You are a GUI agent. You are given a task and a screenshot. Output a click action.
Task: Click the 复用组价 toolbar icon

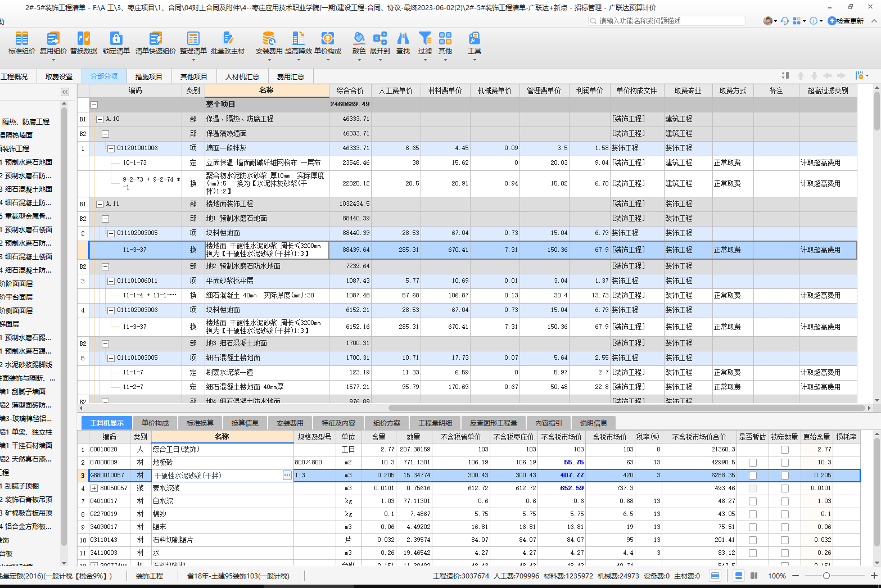pyautogui.click(x=53, y=43)
